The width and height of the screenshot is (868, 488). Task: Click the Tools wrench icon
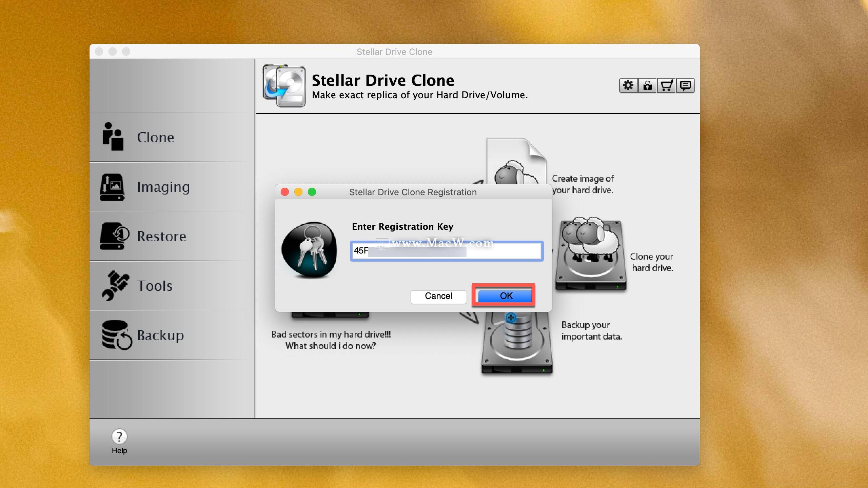click(x=115, y=285)
